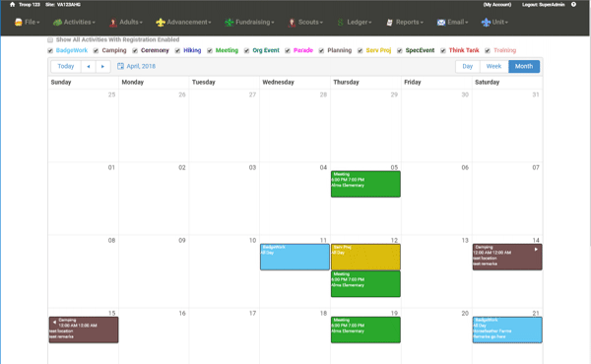Uncheck the Think Tank filter checkbox
This screenshot has width=591, height=364.
tap(443, 50)
